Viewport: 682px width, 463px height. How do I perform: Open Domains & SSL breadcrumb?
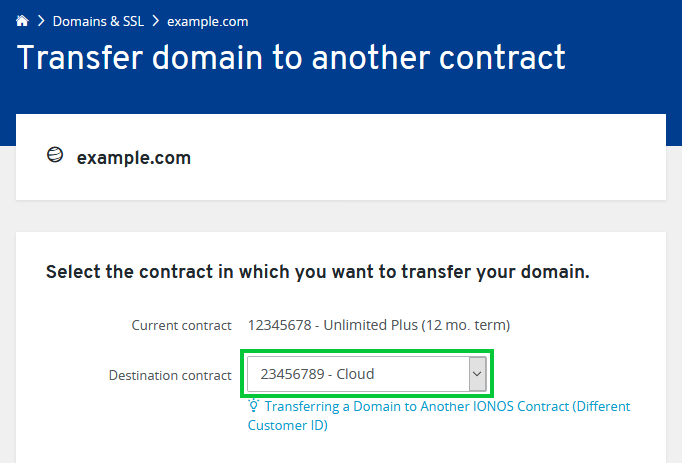tap(98, 21)
